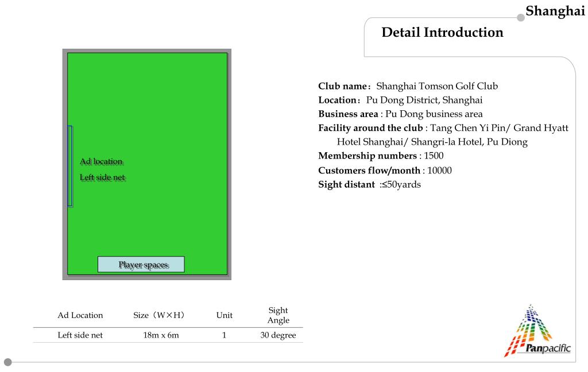Select 'Sight distant' line
The height and width of the screenshot is (372, 588).
(x=369, y=184)
